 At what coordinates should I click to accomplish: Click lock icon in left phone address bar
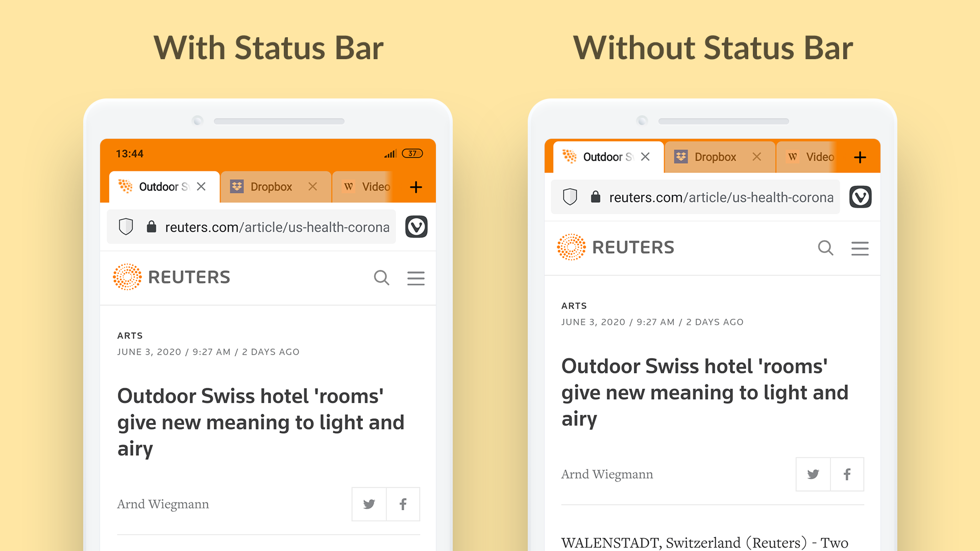click(x=151, y=227)
